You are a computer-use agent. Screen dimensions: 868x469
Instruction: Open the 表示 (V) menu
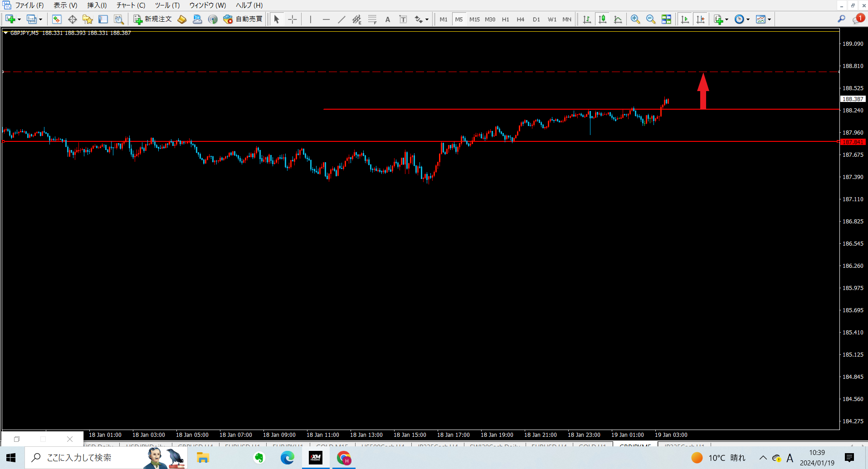click(65, 5)
